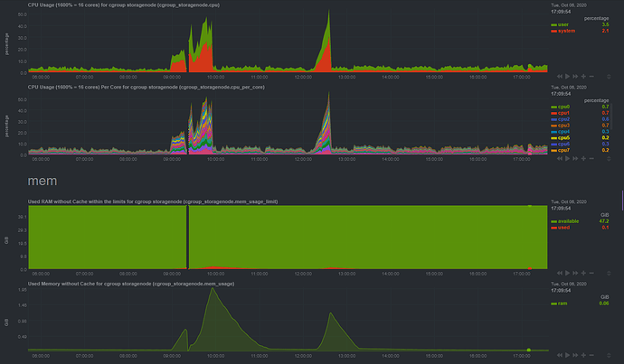
Task: Click the mem section heading
Action: point(43,181)
